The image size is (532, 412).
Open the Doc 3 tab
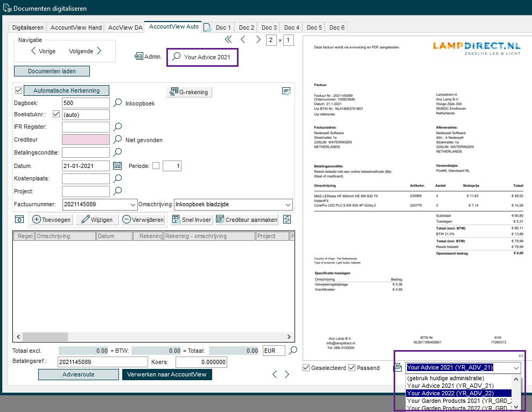pyautogui.click(x=269, y=27)
